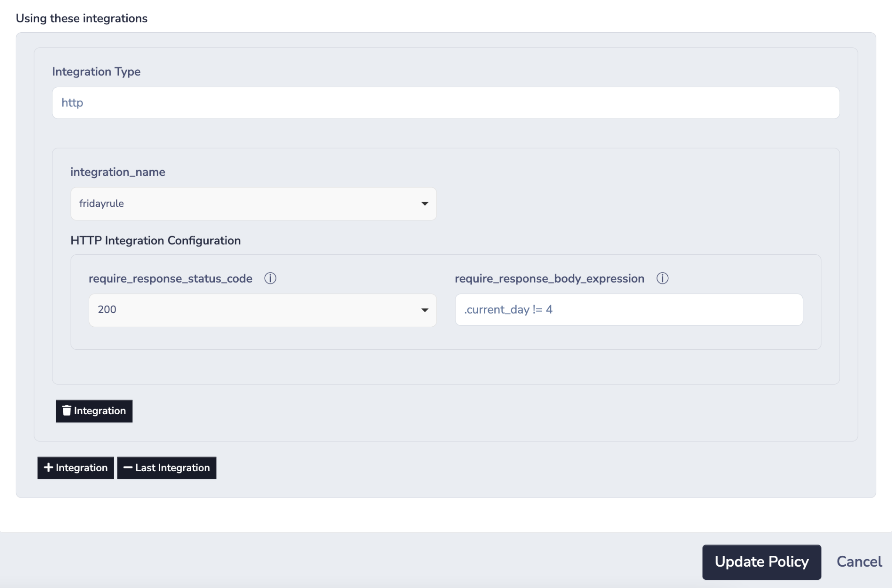The image size is (892, 588).
Task: Click minus icon beside Last Integration
Action: 128,467
